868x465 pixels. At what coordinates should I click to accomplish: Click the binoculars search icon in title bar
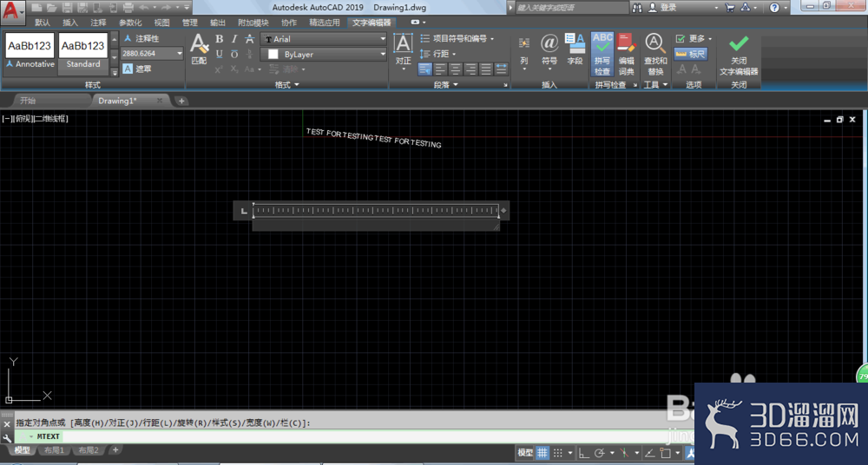638,8
